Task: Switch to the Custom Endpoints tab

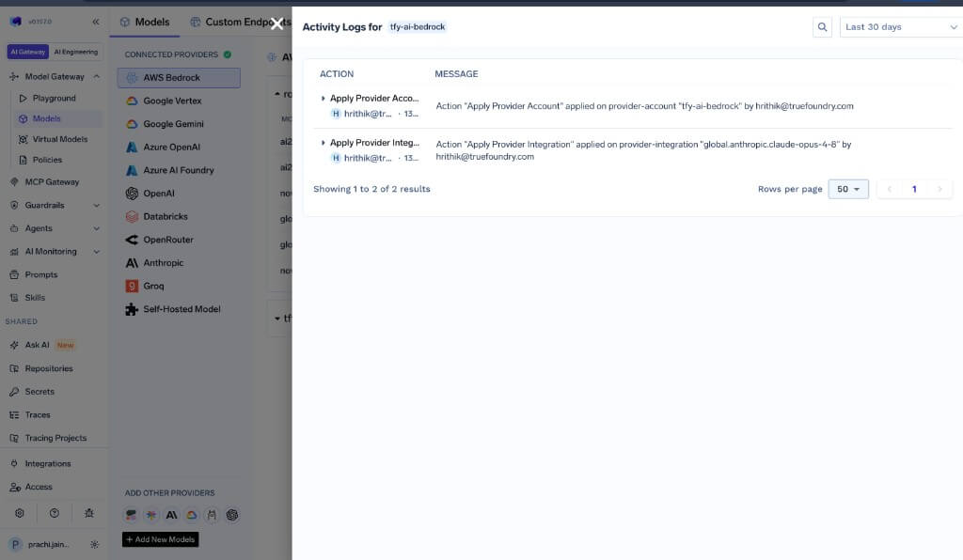Action: 241,23
